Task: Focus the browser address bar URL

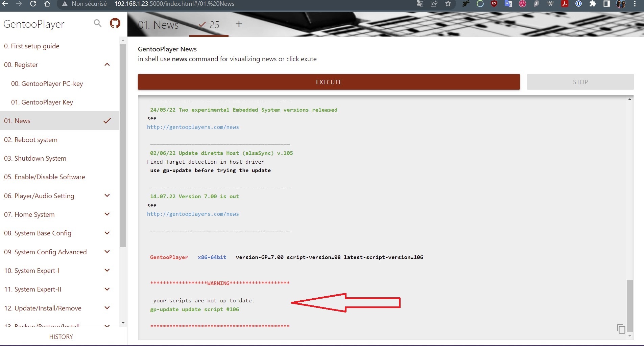Action: tap(174, 4)
